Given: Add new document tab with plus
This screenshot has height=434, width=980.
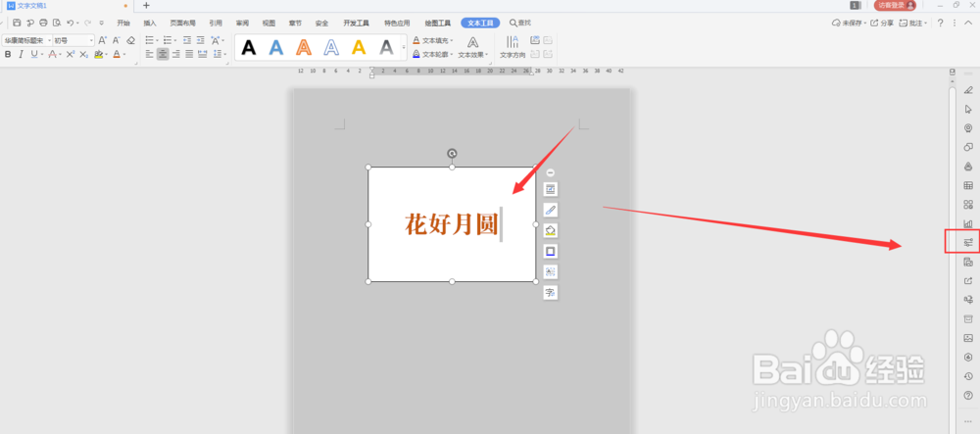Looking at the screenshot, I should pos(146,5).
